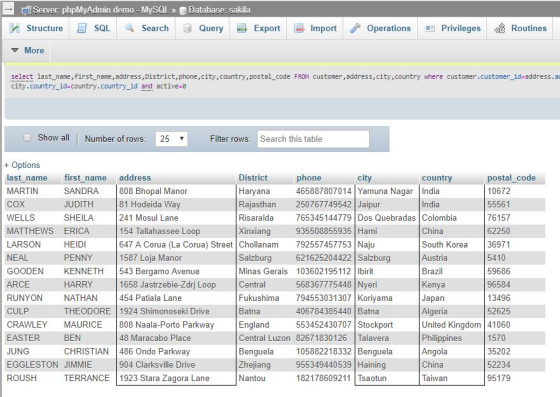Sort by country column header

coord(437,178)
